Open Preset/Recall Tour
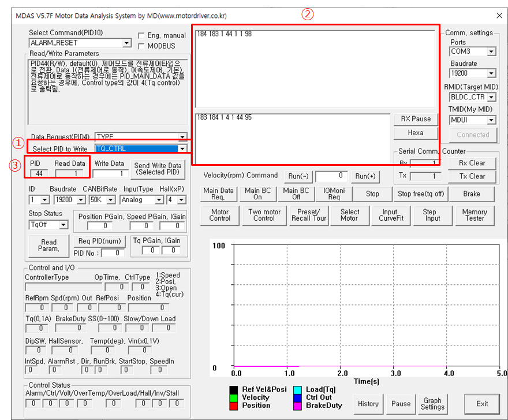 coord(309,215)
